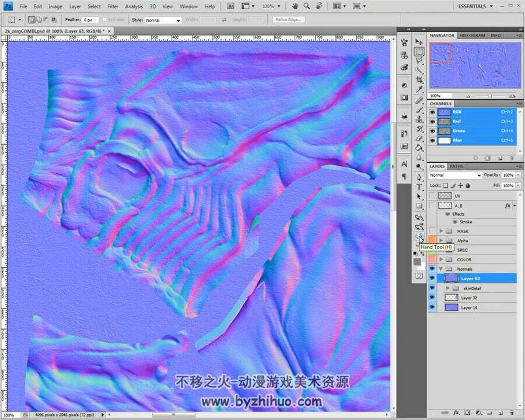Open the Analysis menu
525x420 pixels.
point(134,6)
